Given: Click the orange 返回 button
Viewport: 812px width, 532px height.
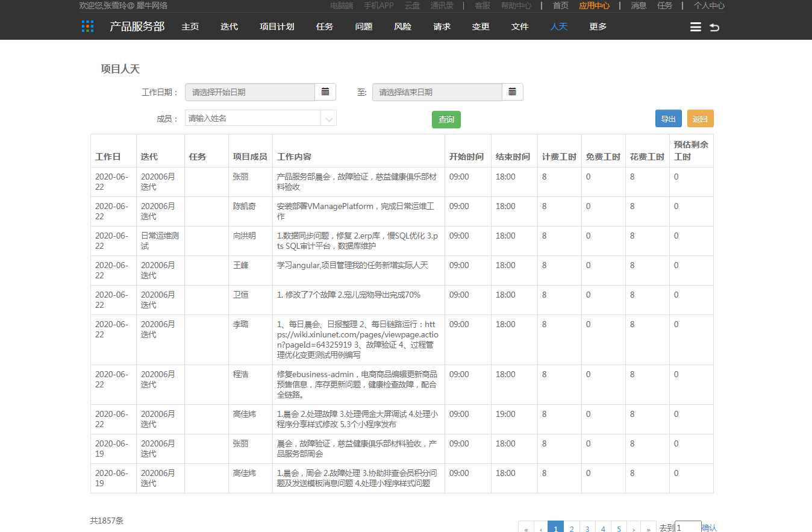Looking at the screenshot, I should coord(701,119).
